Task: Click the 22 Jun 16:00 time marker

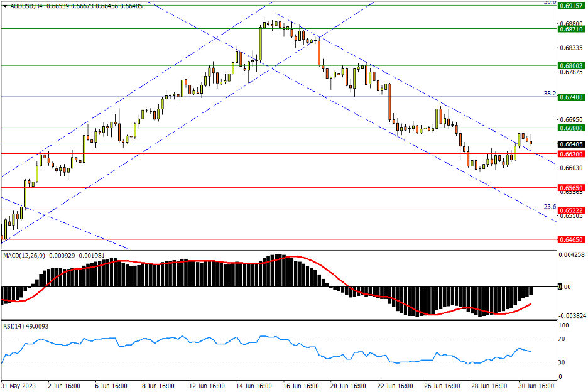Action: [x=395, y=385]
